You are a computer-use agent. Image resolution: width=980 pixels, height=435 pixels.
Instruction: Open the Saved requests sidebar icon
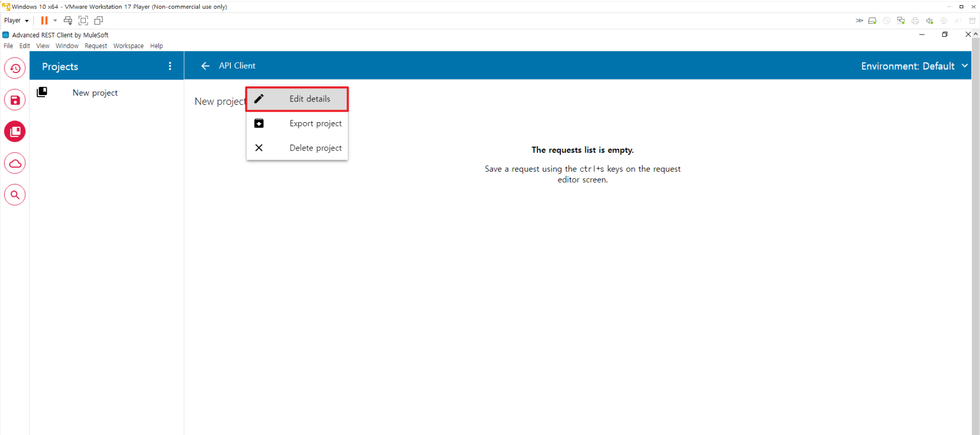(x=15, y=100)
